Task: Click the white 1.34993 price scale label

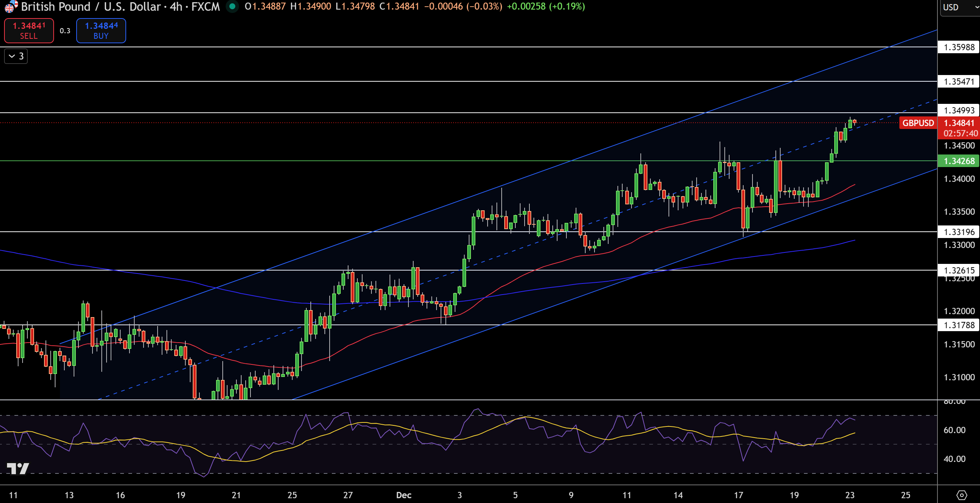Action: tap(958, 111)
